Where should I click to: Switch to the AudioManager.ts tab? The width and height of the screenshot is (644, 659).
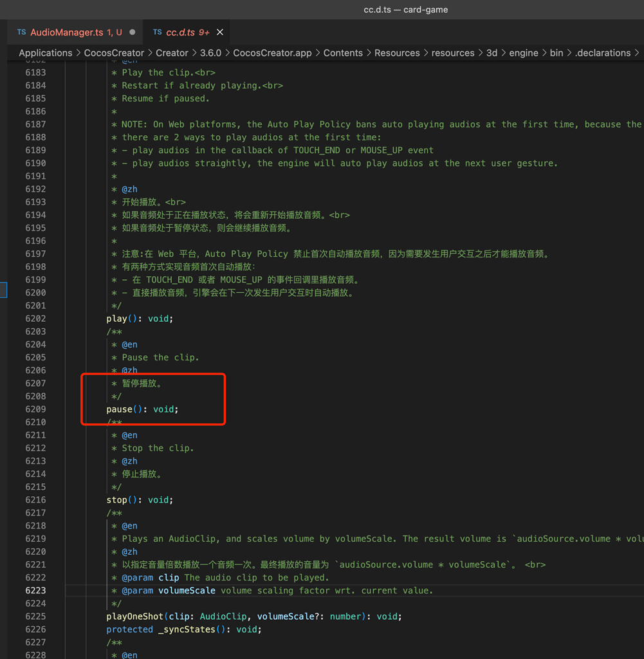[x=76, y=32]
